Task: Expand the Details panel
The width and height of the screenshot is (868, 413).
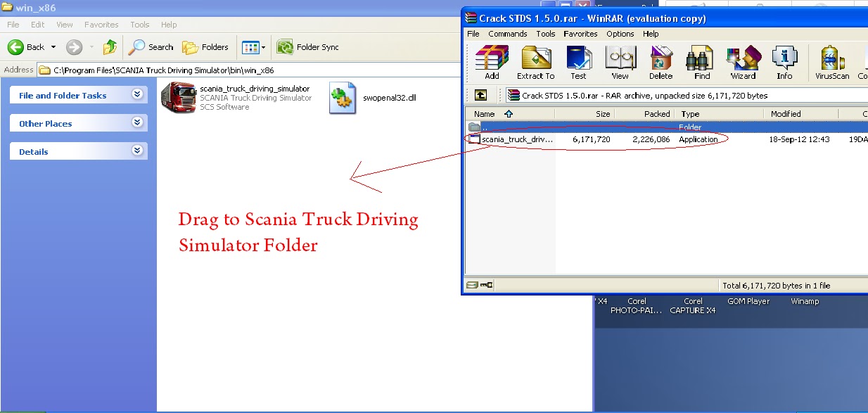Action: [x=137, y=151]
